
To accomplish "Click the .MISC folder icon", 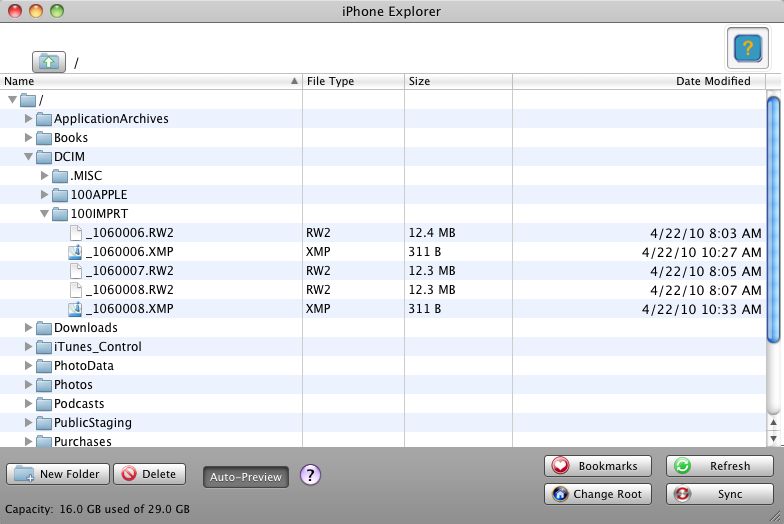I will (60, 176).
